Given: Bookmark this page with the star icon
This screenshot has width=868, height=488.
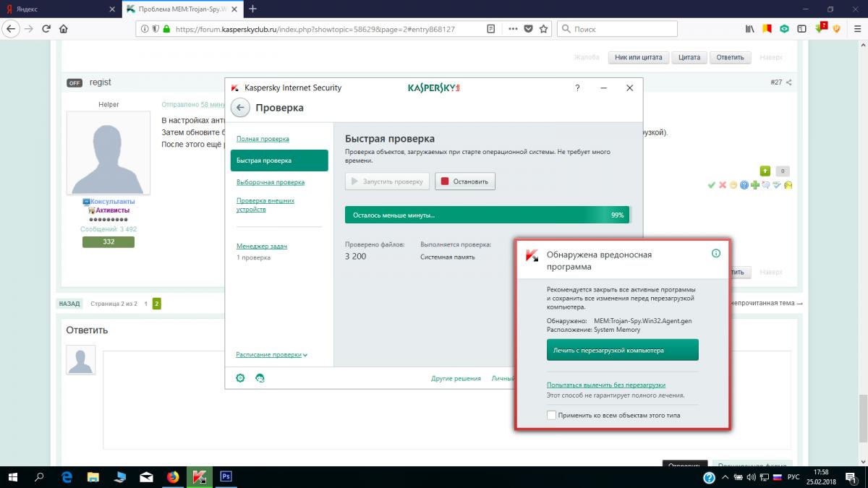Looking at the screenshot, I should click(x=544, y=29).
